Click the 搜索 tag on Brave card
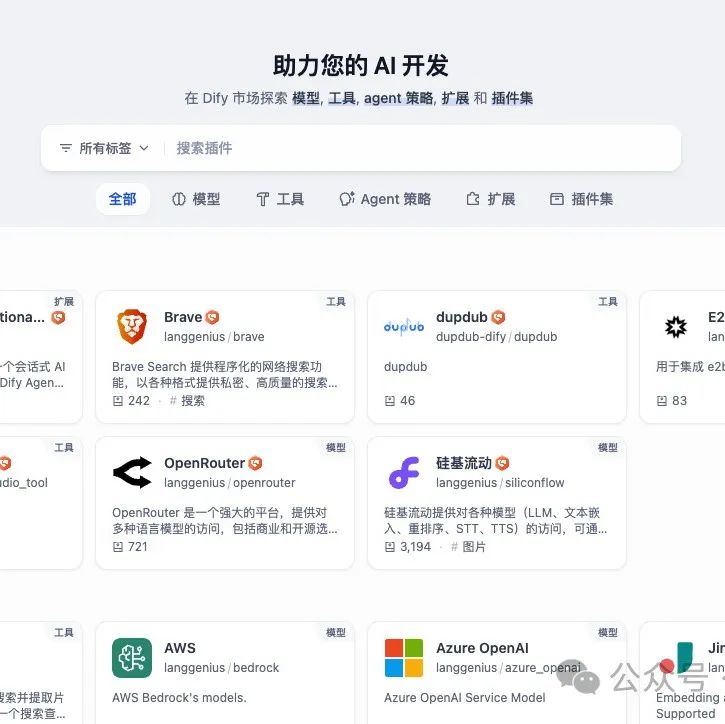Screen dimensions: 725x724 [187, 401]
